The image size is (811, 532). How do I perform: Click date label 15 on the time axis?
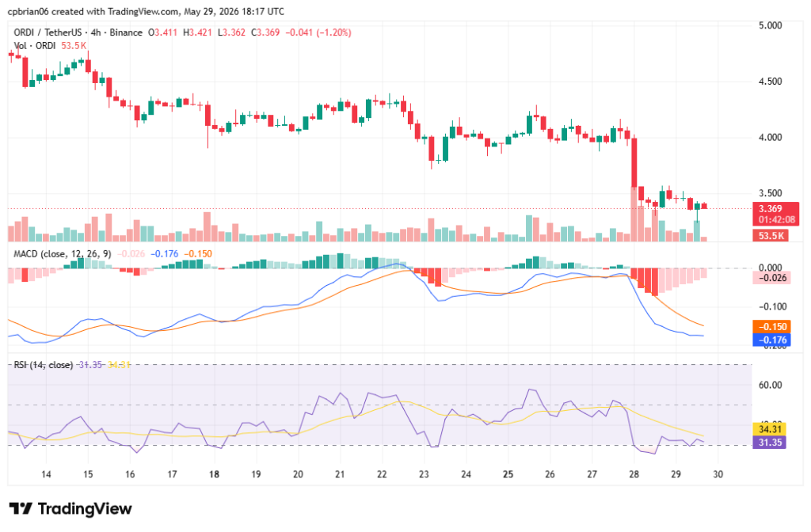coord(88,475)
